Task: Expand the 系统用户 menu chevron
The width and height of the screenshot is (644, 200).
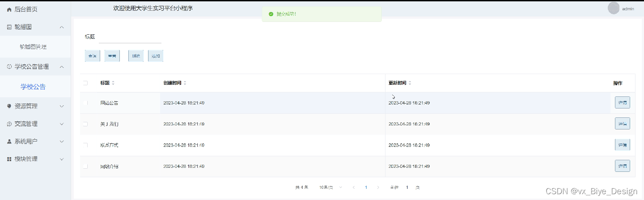Action: (62, 141)
